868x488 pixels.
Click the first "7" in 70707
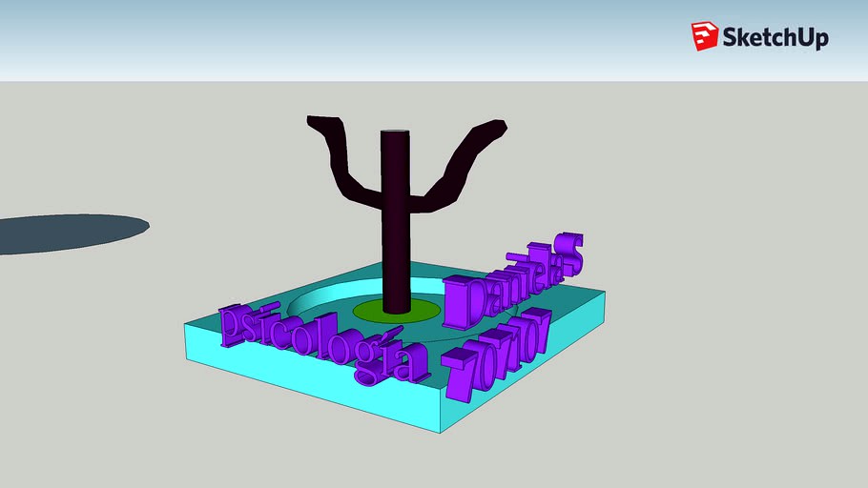click(462, 370)
